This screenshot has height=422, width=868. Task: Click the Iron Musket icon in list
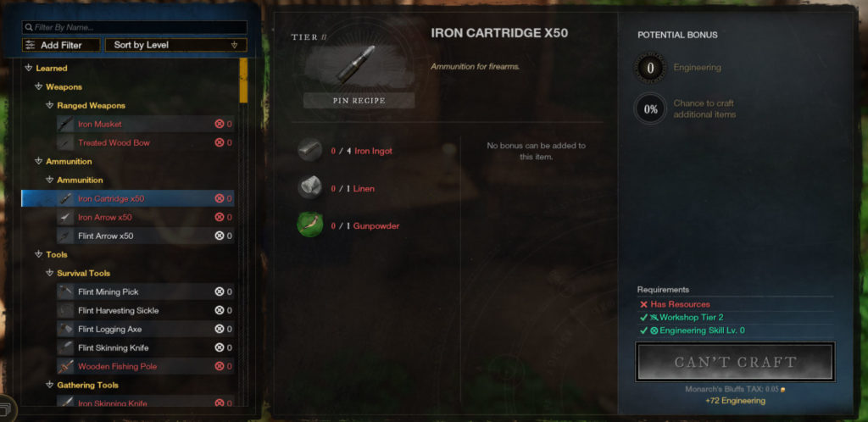[65, 124]
